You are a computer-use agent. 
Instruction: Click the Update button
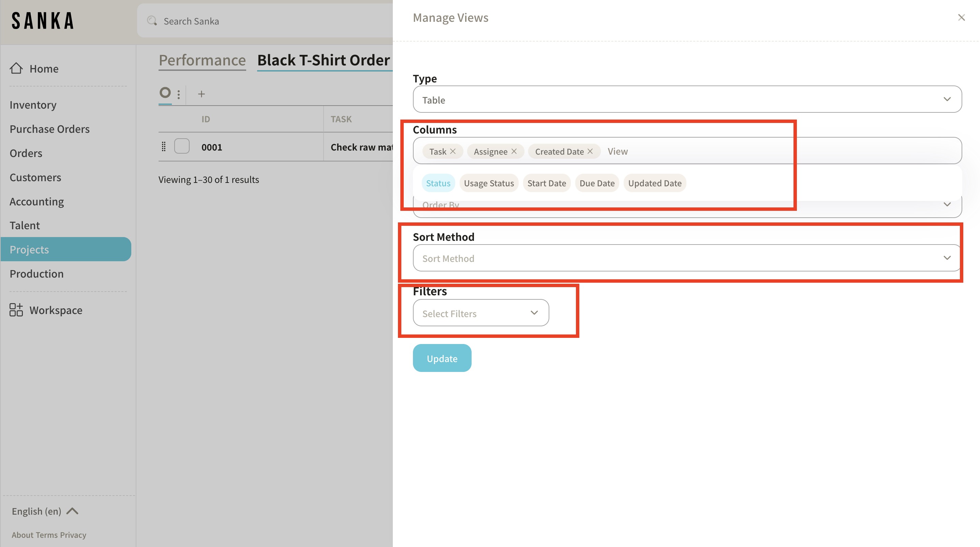442,358
